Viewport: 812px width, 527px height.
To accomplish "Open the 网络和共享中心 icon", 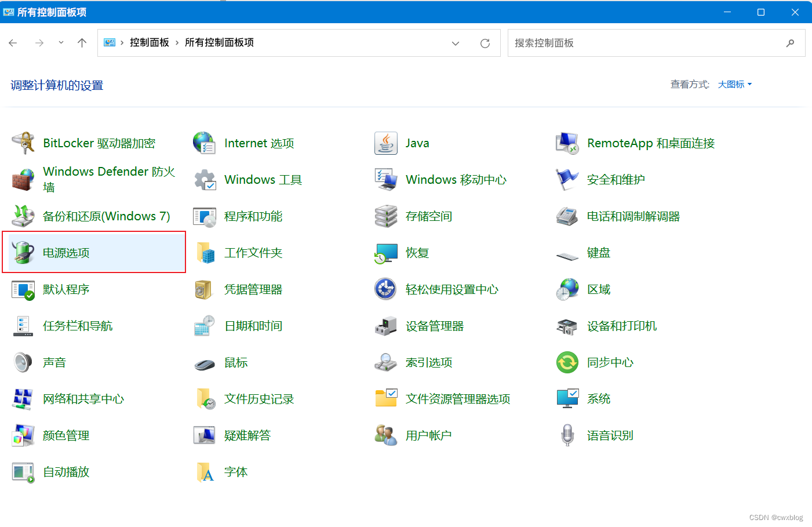I will pyautogui.click(x=23, y=399).
